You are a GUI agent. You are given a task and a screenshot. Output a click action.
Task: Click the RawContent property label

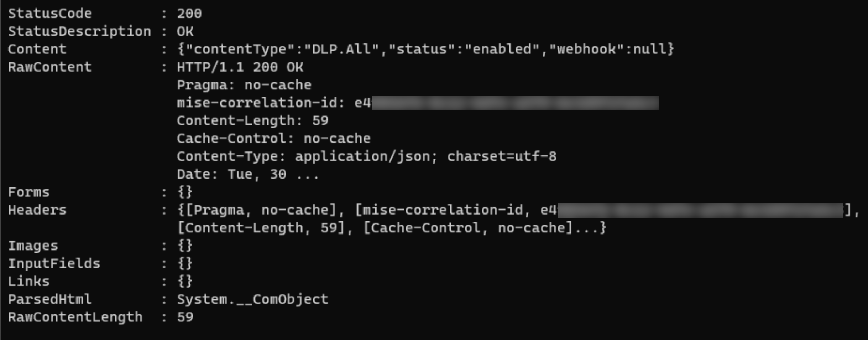(x=50, y=67)
